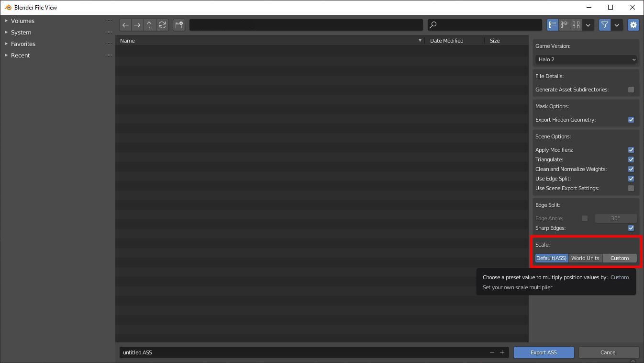Cancel the export dialog
Image resolution: width=644 pixels, height=363 pixels.
pos(609,352)
